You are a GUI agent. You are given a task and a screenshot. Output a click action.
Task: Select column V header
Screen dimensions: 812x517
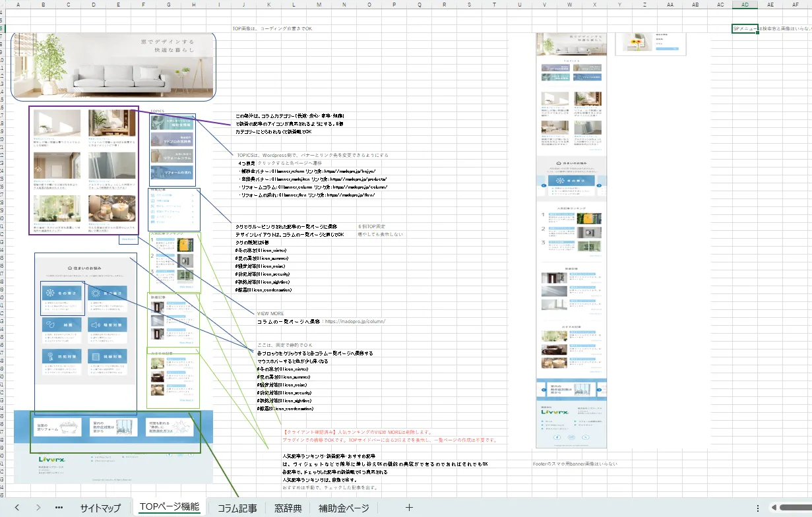coord(544,5)
